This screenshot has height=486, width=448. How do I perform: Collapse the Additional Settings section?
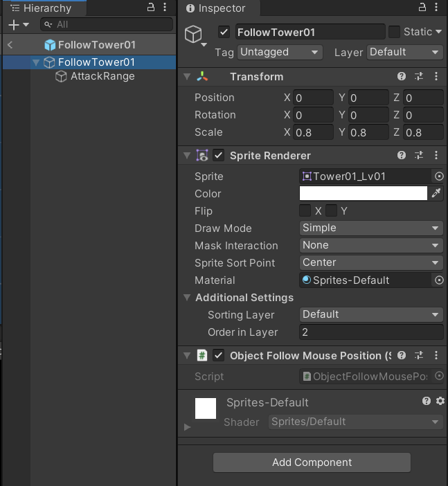click(x=187, y=298)
